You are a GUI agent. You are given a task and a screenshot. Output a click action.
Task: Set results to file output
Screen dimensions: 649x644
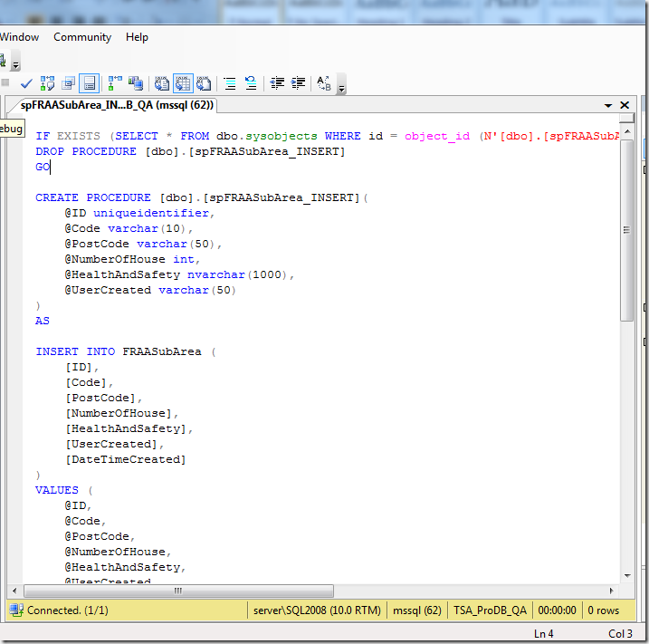(x=204, y=83)
